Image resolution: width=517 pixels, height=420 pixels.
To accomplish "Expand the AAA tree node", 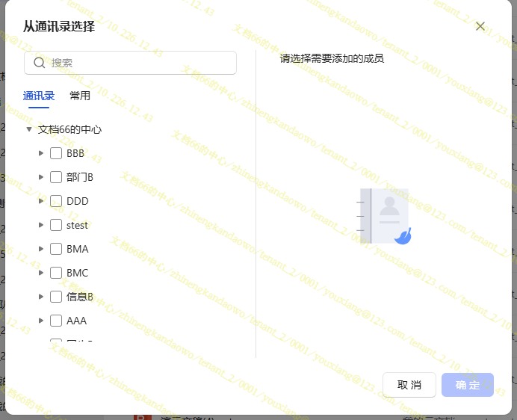I will 41,321.
